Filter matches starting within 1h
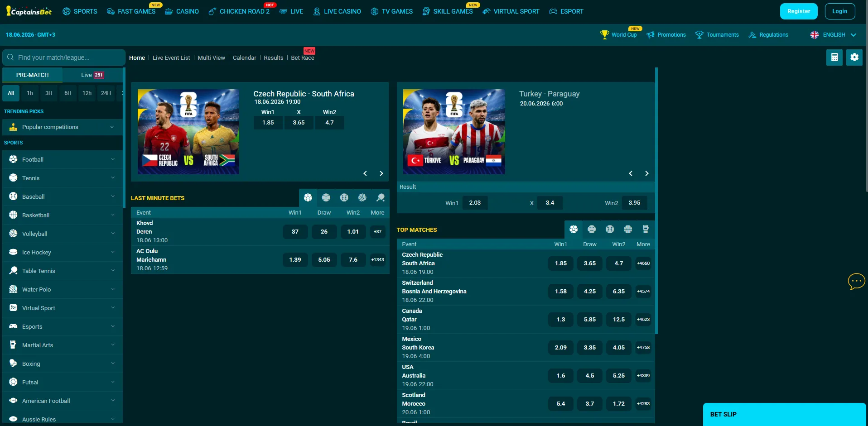 coord(30,93)
